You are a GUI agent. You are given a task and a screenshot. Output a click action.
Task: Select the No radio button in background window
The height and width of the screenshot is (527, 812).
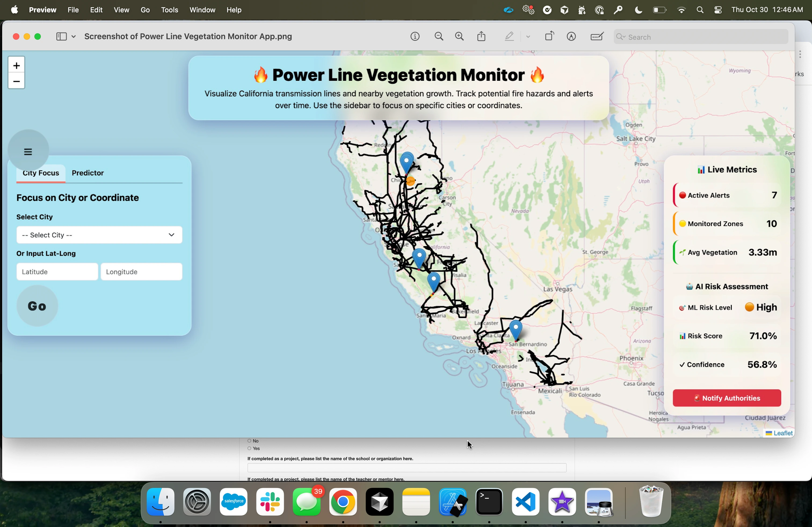(249, 441)
